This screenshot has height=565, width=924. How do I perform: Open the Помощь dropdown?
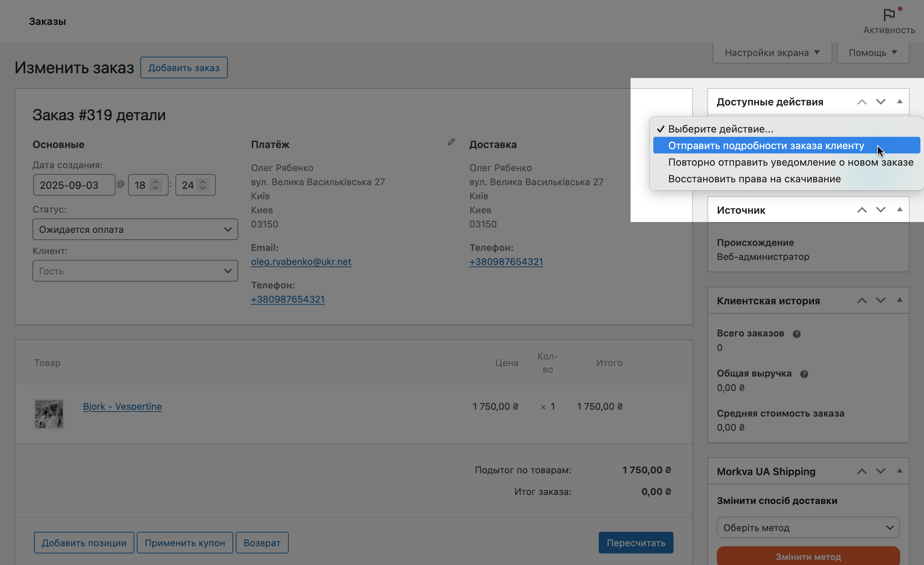[x=873, y=53]
